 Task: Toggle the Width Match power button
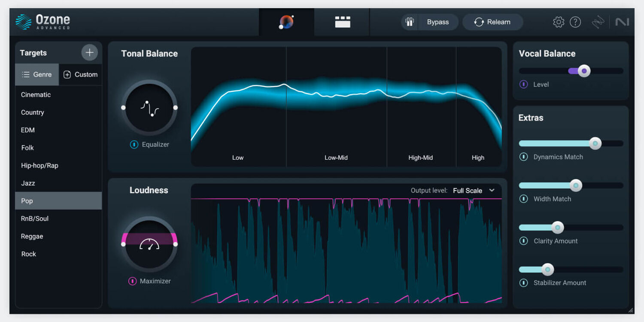pyautogui.click(x=523, y=199)
